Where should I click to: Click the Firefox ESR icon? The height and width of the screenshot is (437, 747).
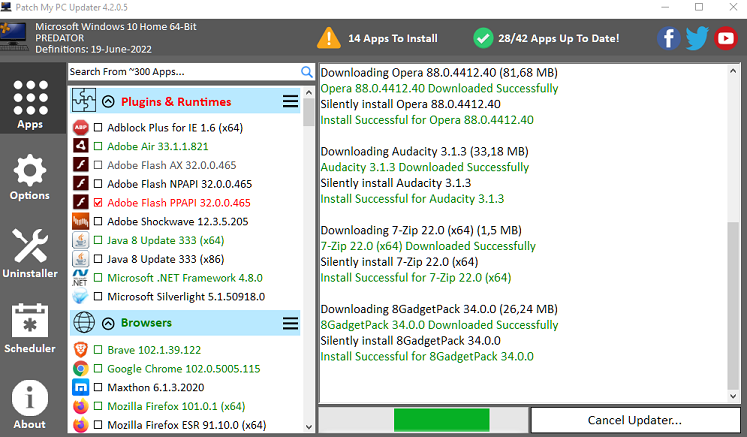click(81, 425)
